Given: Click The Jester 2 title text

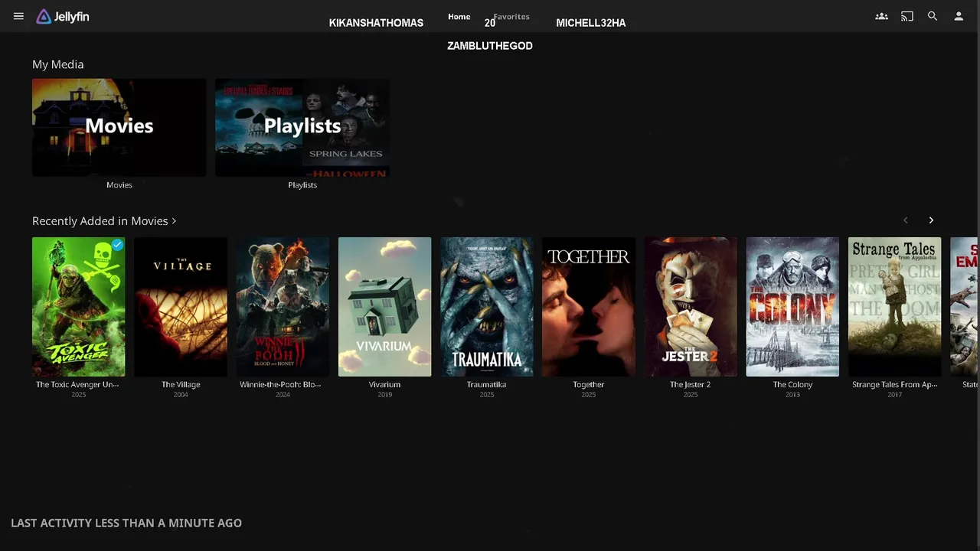Looking at the screenshot, I should coord(691,385).
